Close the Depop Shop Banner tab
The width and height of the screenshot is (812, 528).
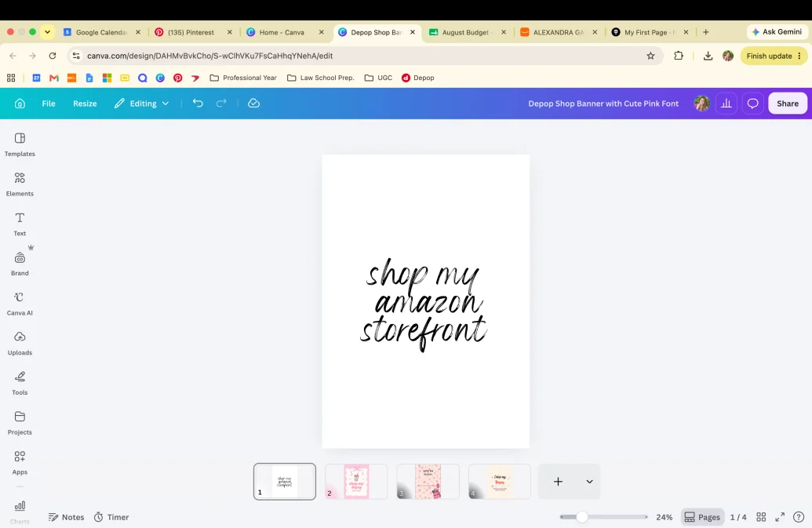coord(413,32)
